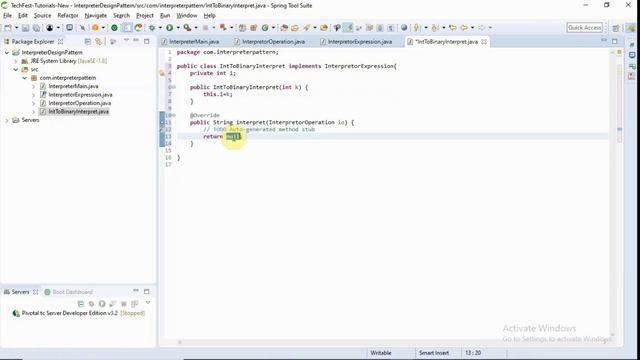Open the Window menu
Image resolution: width=640 pixels, height=360 pixels.
point(187,16)
